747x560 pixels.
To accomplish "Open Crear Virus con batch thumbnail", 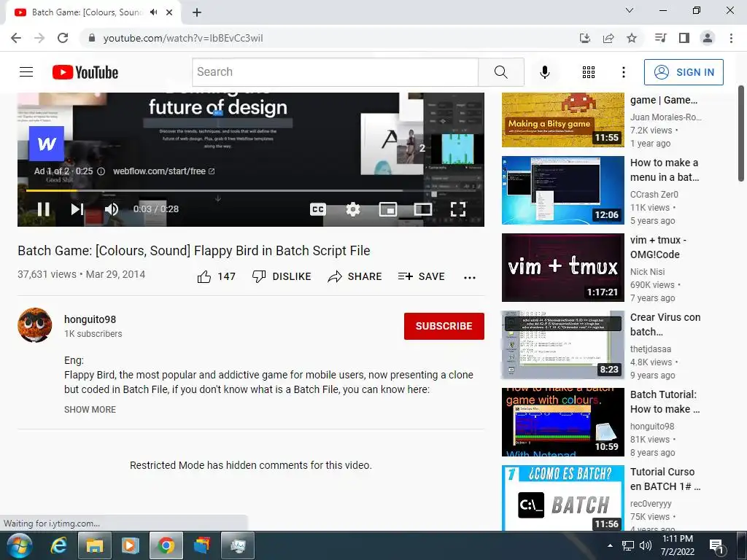I will (562, 345).
